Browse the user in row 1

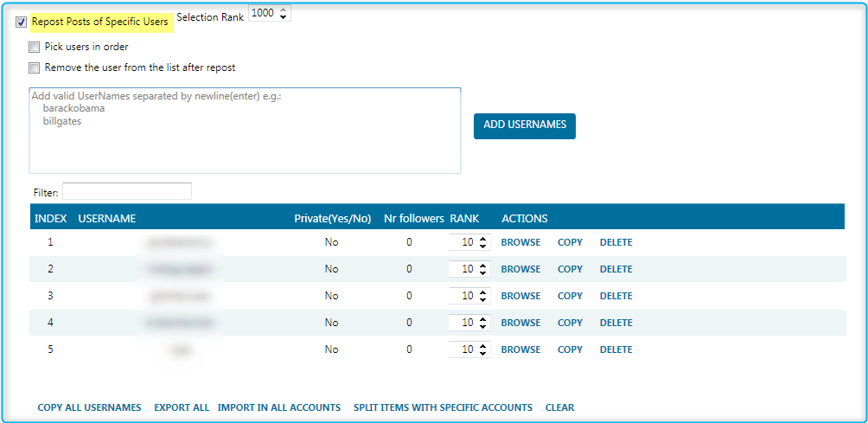tap(520, 242)
